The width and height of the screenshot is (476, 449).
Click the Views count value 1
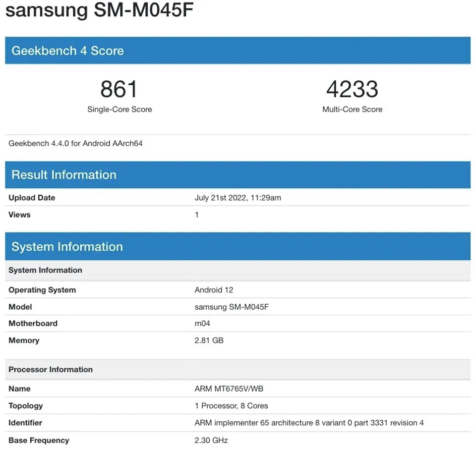196,215
